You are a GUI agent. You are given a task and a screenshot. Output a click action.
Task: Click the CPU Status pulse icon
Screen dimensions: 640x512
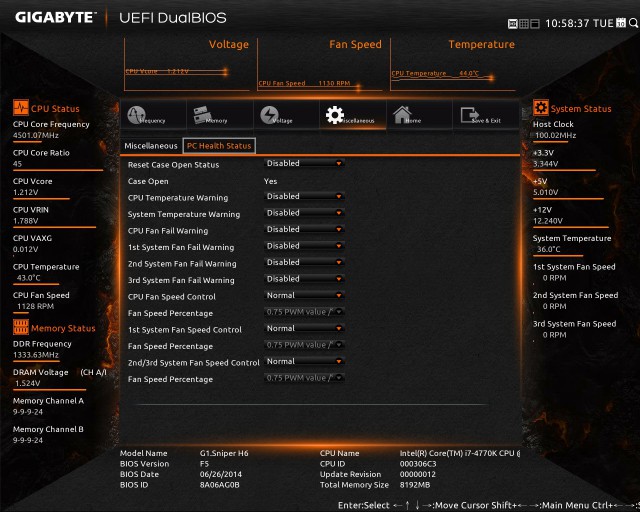pyautogui.click(x=21, y=108)
